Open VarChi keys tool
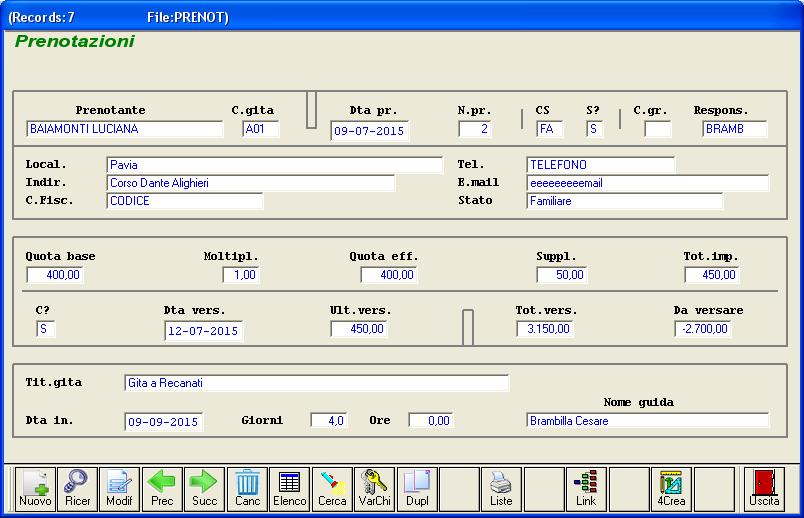 [x=374, y=489]
